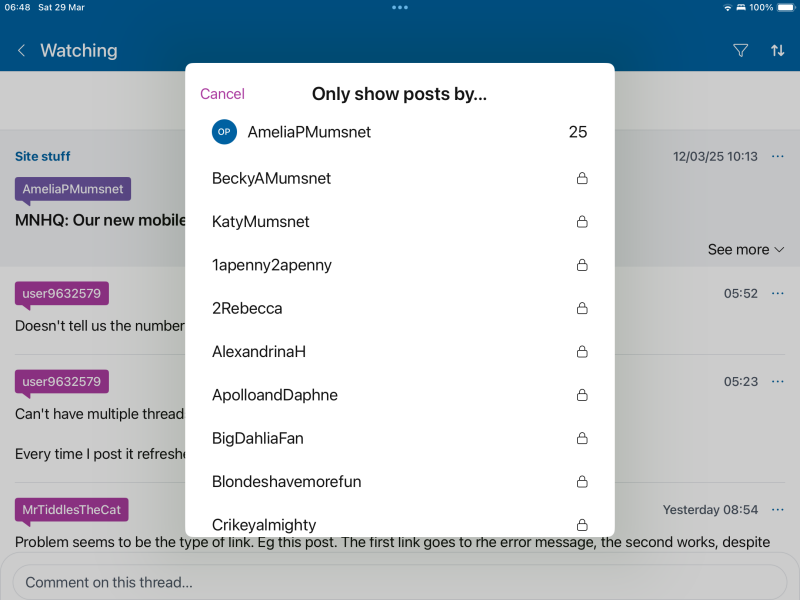Open the filter icon in the top bar

coord(740,50)
